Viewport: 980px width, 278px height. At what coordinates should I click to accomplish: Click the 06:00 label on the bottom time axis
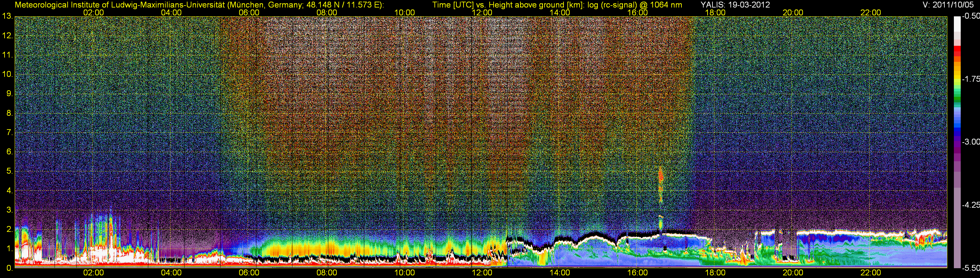(249, 273)
